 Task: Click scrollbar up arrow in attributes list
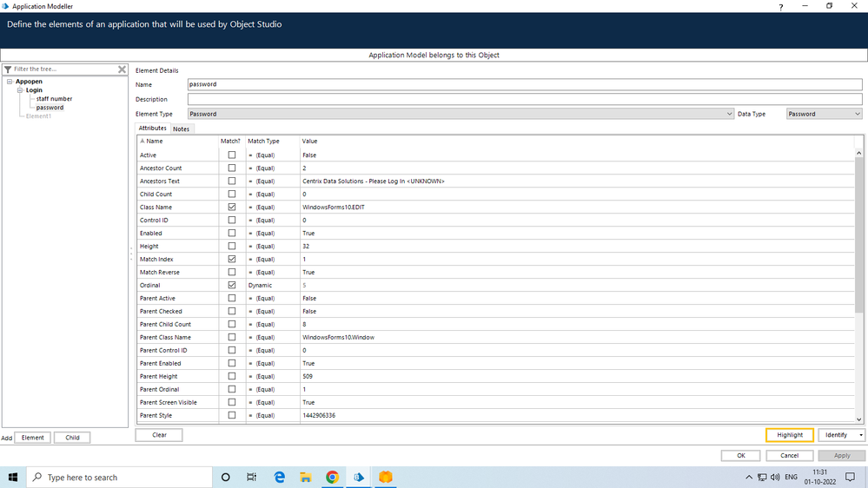click(x=858, y=153)
